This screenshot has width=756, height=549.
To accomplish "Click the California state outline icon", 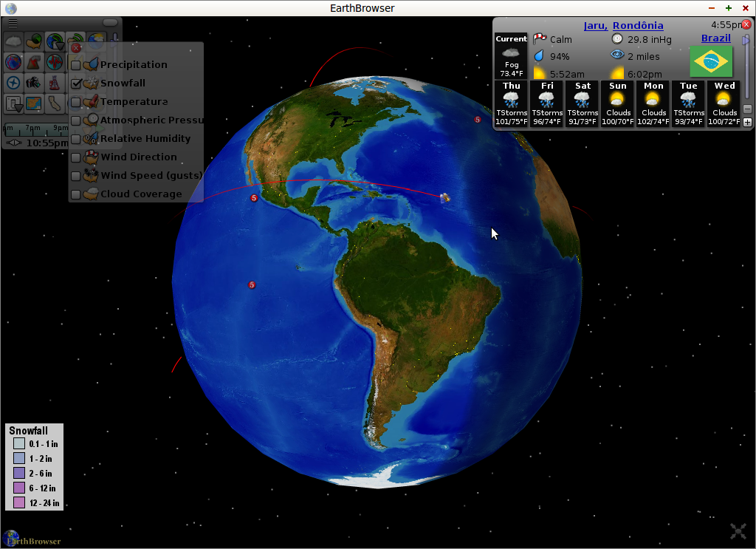I will click(x=55, y=103).
